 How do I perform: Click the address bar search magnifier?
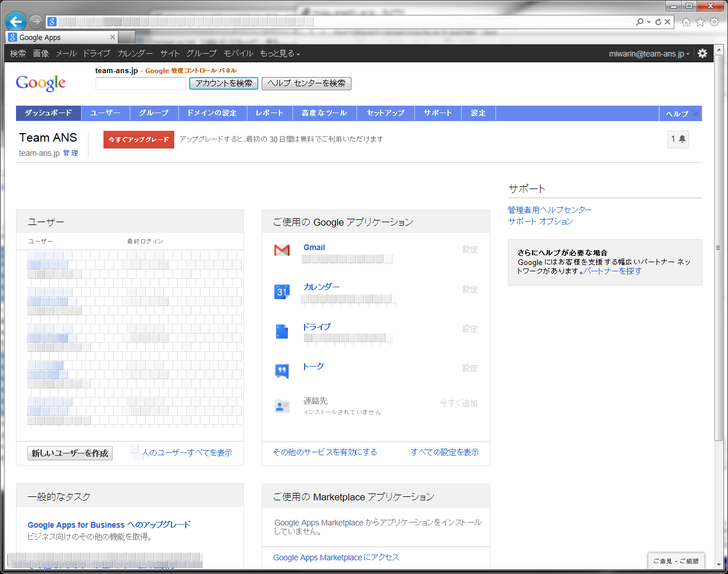coord(640,22)
